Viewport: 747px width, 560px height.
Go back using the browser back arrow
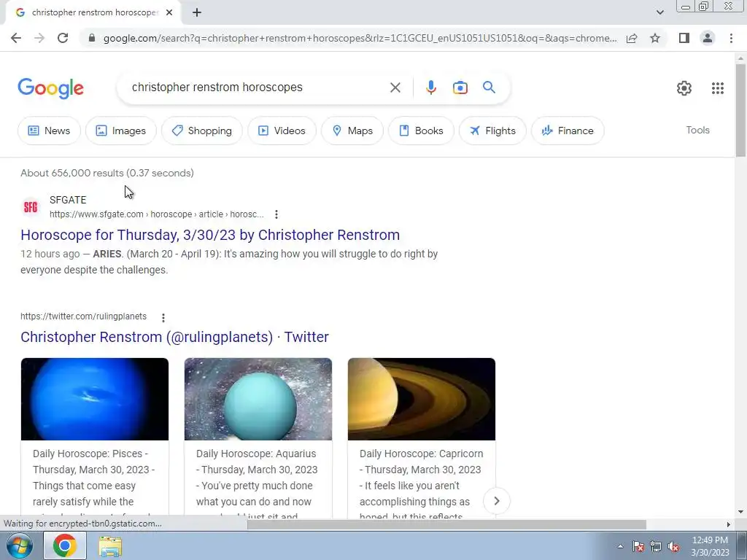coord(16,38)
